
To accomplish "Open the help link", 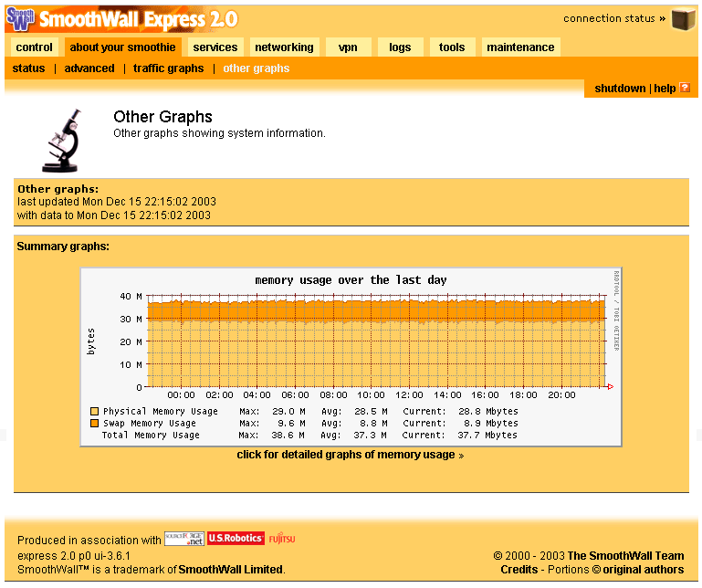I will pyautogui.click(x=665, y=89).
